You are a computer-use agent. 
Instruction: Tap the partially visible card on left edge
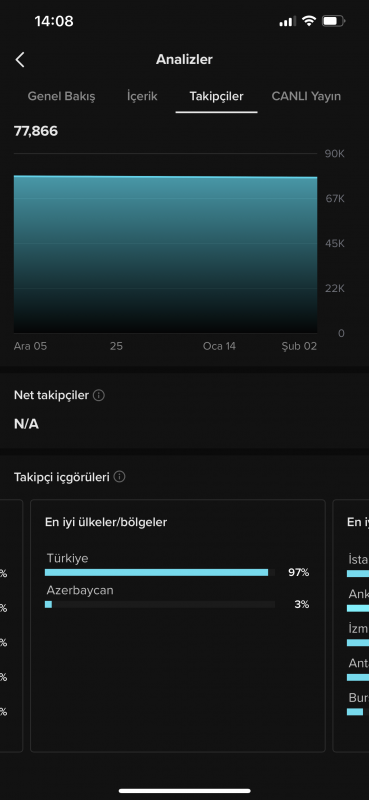(11, 626)
